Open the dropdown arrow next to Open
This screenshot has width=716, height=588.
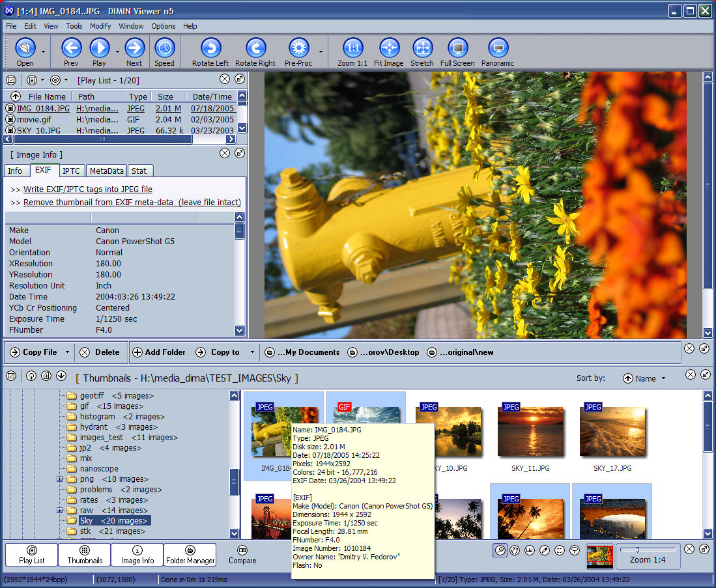click(44, 51)
